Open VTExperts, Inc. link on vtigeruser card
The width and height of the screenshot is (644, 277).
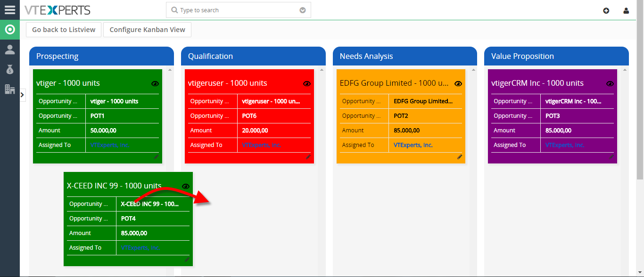(262, 145)
